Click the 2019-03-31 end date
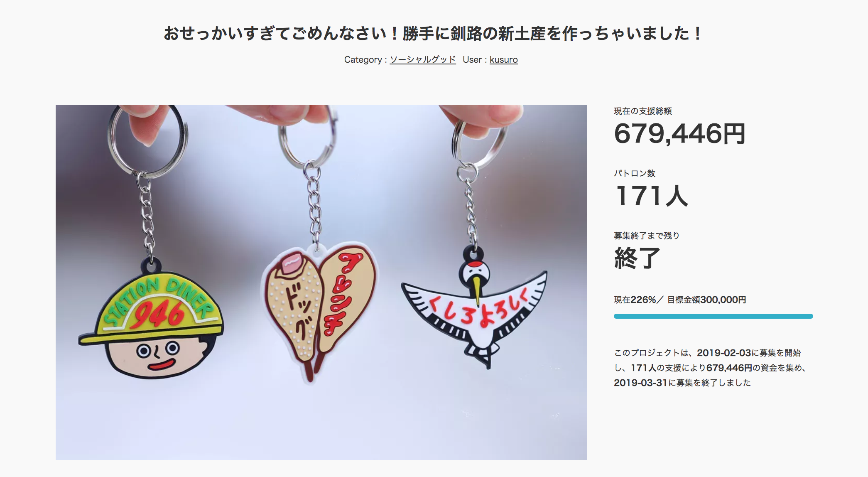The height and width of the screenshot is (477, 868). click(x=640, y=383)
